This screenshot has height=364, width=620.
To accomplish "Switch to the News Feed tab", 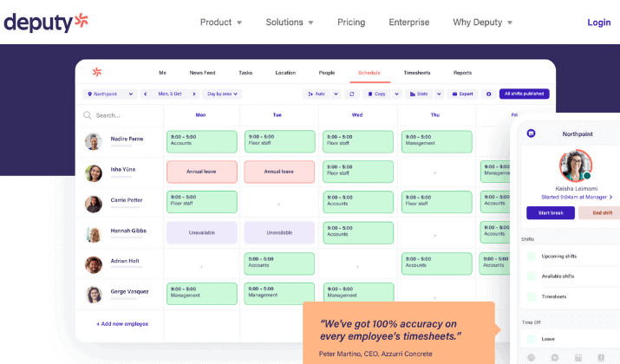I will pyautogui.click(x=202, y=73).
